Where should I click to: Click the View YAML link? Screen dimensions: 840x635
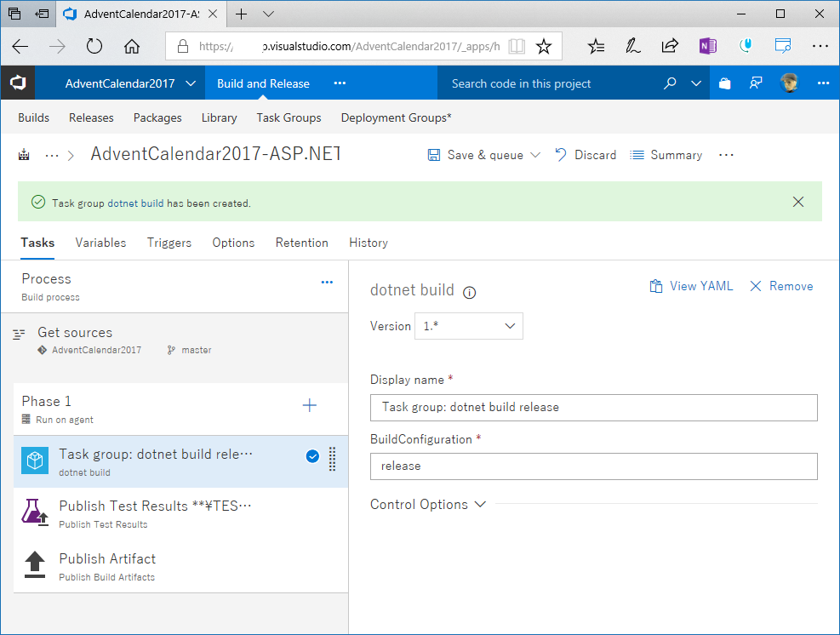click(x=691, y=286)
